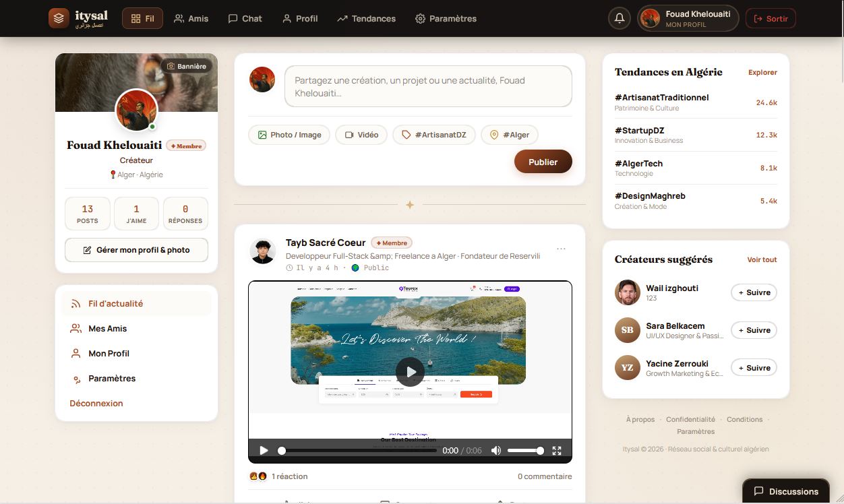Open Chat from the top navigation
Image resolution: width=844 pixels, height=504 pixels.
(x=245, y=18)
